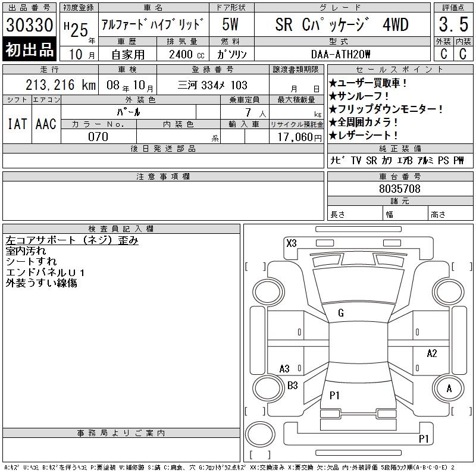
Task: Click the model code DAA-ATH20W
Action: [340, 54]
